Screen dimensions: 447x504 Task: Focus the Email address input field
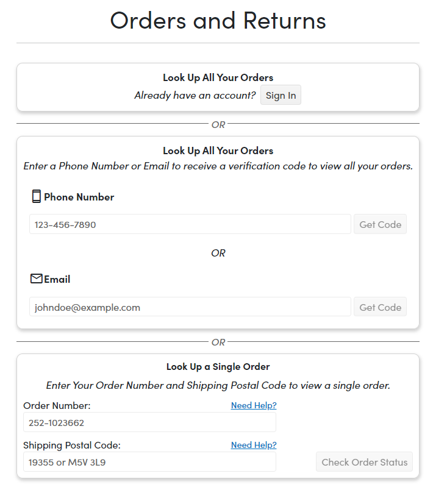pos(190,307)
